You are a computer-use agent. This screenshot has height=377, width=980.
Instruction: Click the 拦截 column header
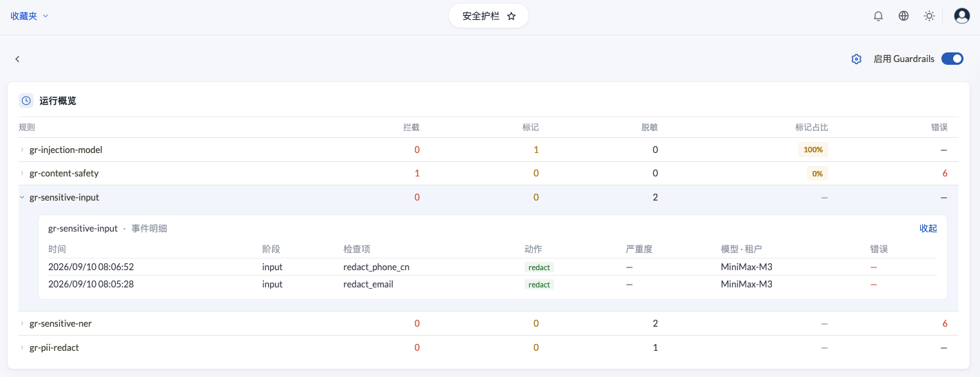click(x=411, y=128)
